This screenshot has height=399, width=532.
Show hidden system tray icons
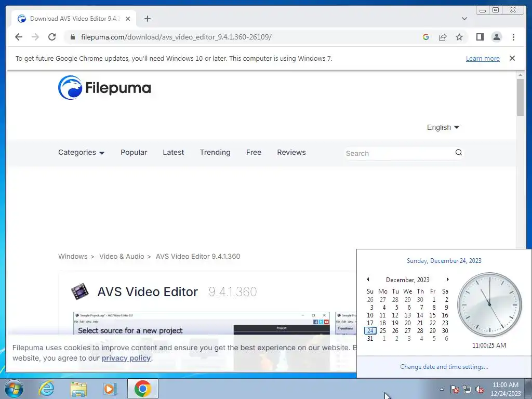click(x=442, y=389)
